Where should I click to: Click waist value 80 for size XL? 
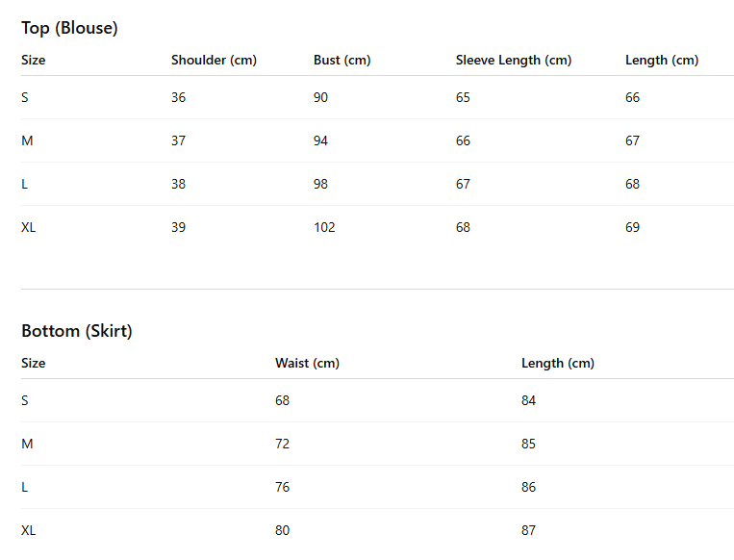coord(282,530)
